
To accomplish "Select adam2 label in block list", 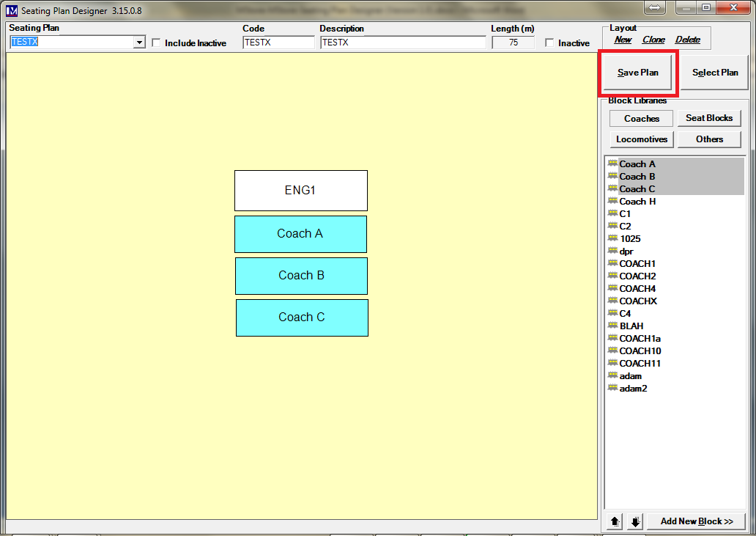I will click(x=633, y=389).
